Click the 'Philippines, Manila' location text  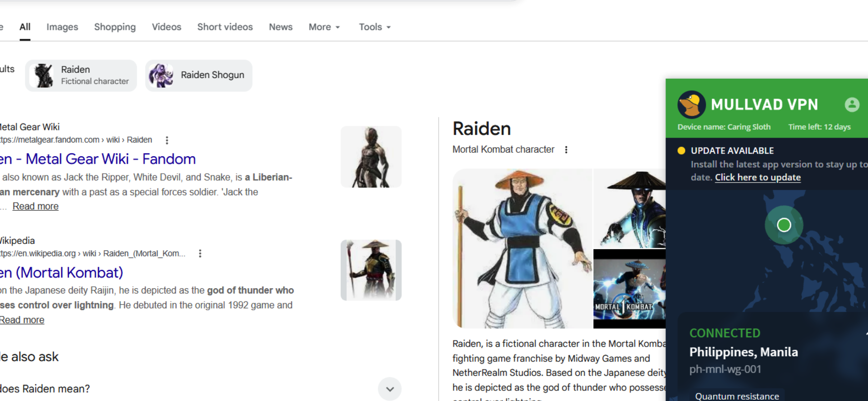(744, 352)
